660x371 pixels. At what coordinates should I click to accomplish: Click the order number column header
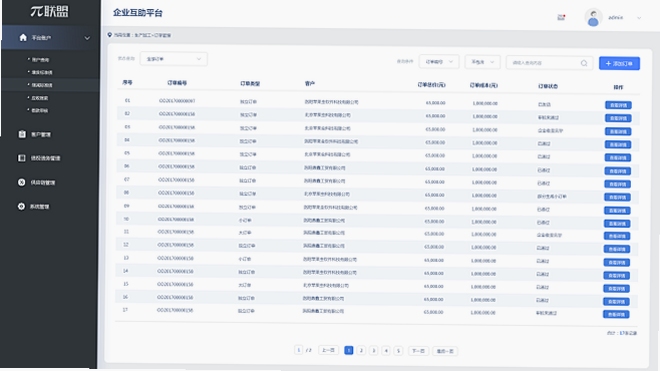click(177, 83)
